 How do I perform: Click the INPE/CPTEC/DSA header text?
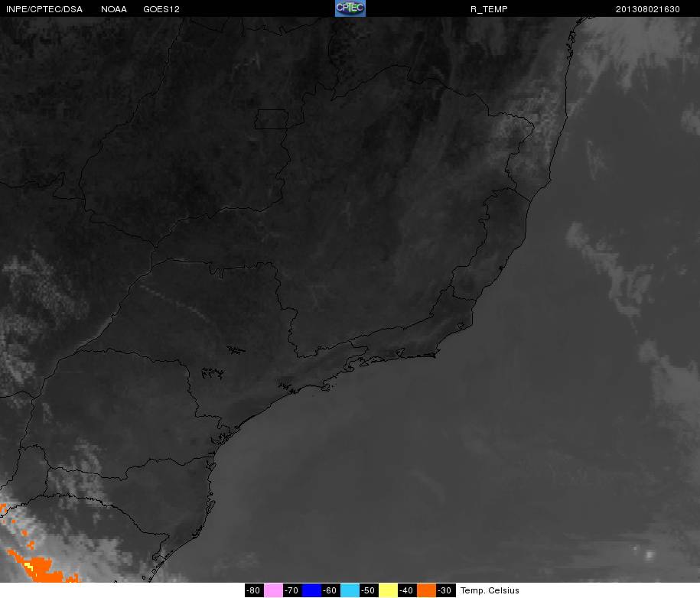44,9
